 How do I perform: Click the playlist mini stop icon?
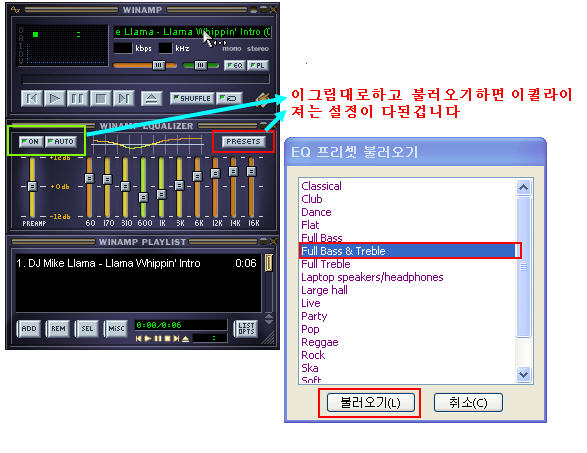[x=167, y=339]
